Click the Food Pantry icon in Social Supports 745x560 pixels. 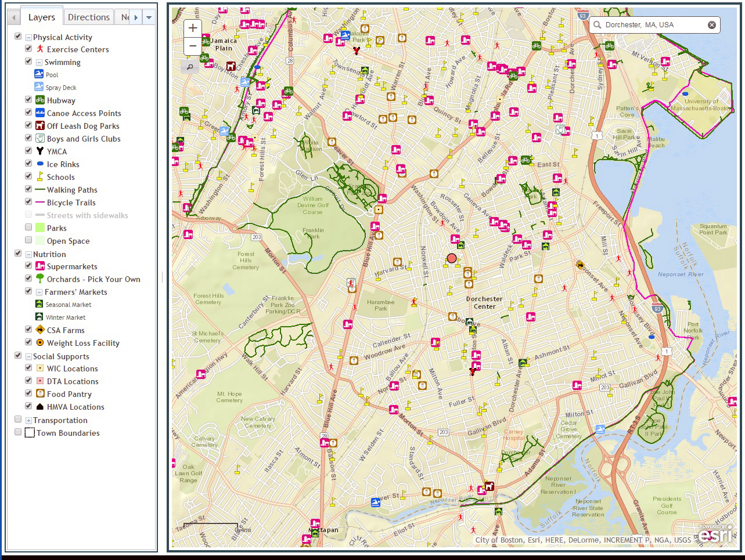(39, 394)
